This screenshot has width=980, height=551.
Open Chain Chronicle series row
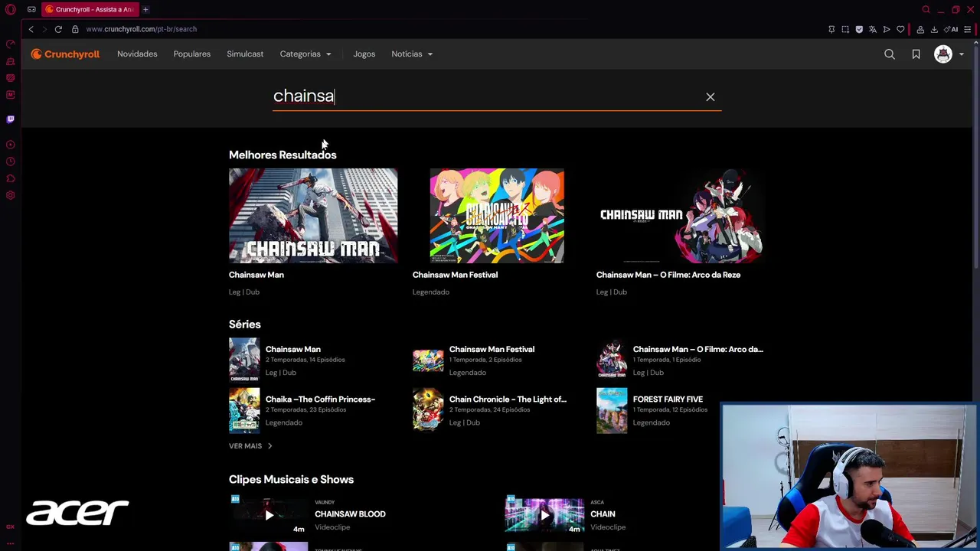point(497,410)
